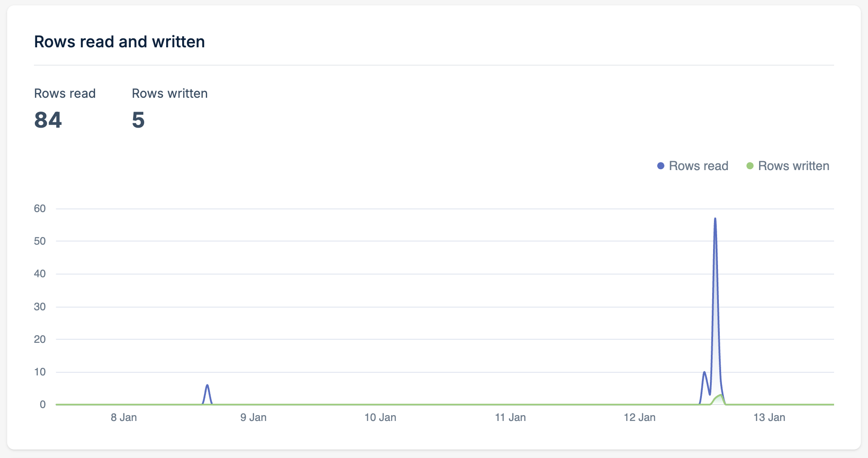The image size is (868, 458).
Task: Click the Rows read and written heading
Action: (x=120, y=42)
